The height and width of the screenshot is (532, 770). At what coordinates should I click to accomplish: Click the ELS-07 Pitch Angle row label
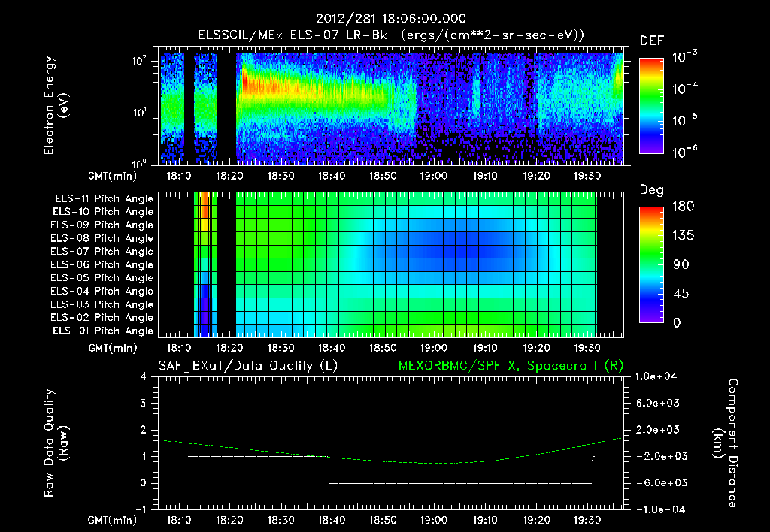coord(102,251)
